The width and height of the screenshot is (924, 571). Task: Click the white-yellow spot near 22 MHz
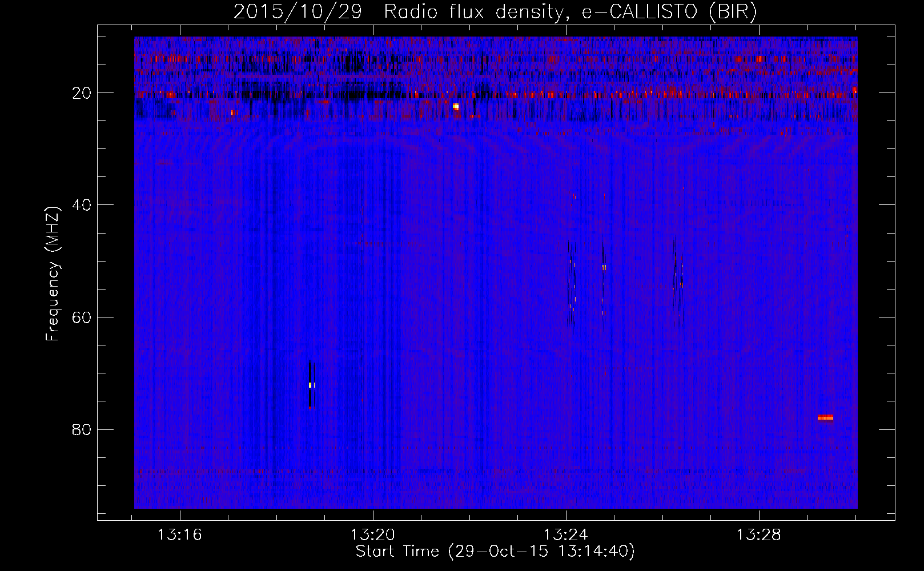456,107
